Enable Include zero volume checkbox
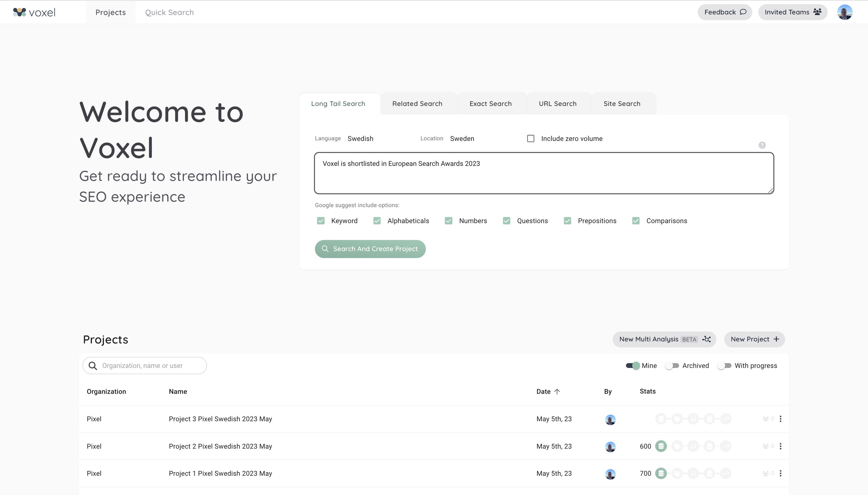The height and width of the screenshot is (495, 868). pyautogui.click(x=530, y=139)
